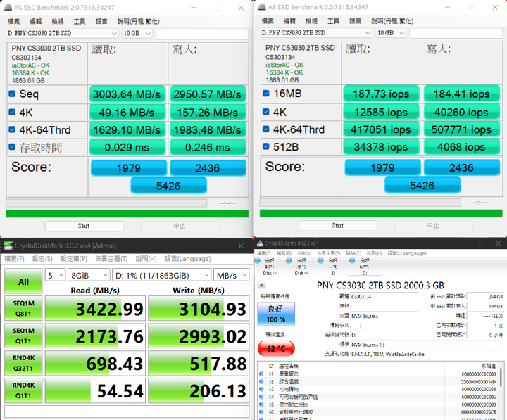Click status dot of attribute ID 02
The width and height of the screenshot is (507, 420).
[x=261, y=381]
